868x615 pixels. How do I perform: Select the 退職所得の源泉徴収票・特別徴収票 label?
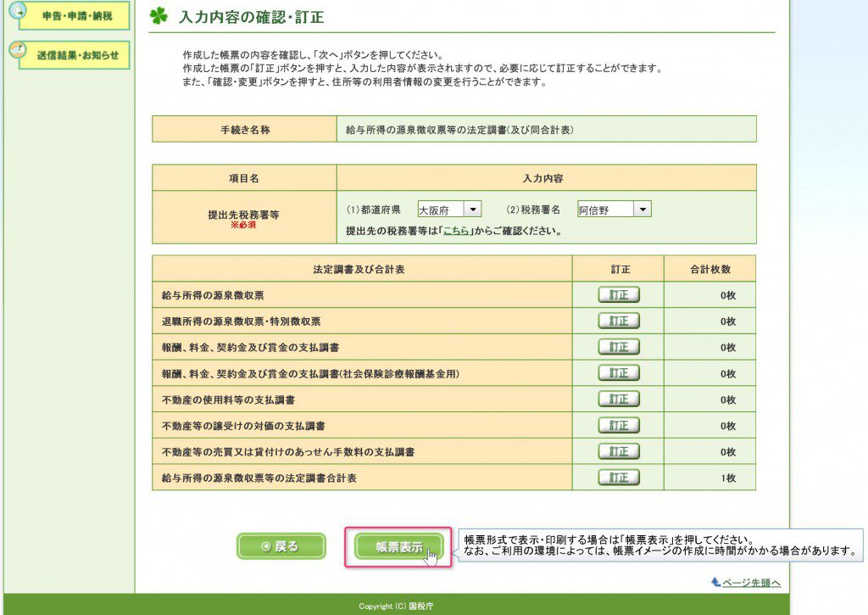click(x=241, y=321)
